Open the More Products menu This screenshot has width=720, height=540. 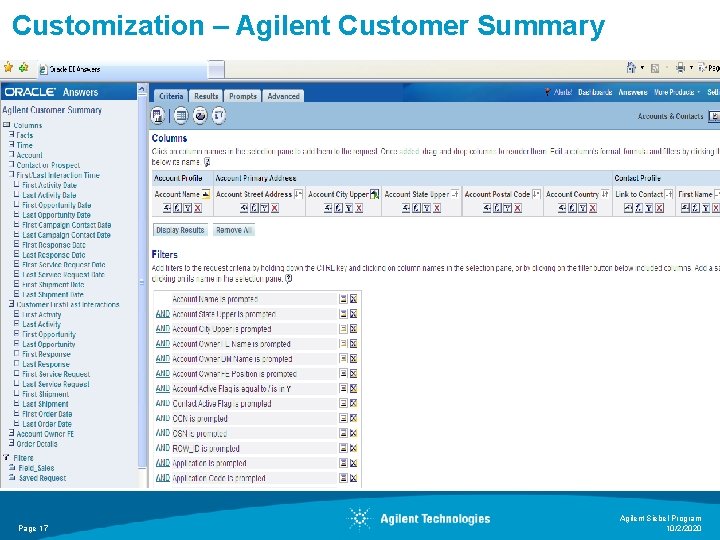(676, 92)
